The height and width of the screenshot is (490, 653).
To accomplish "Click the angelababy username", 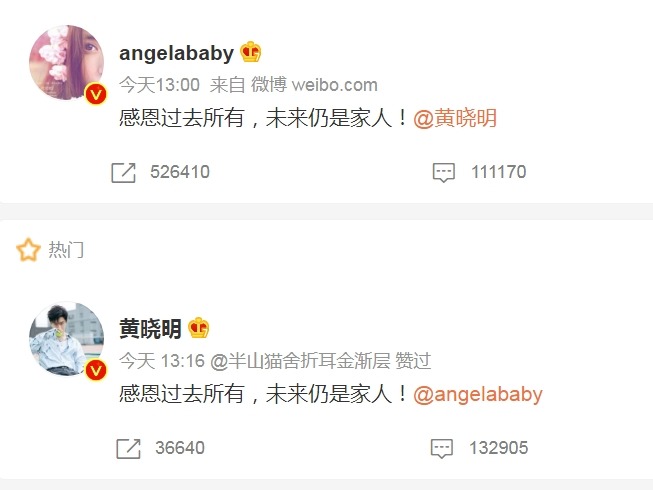I will click(x=177, y=53).
